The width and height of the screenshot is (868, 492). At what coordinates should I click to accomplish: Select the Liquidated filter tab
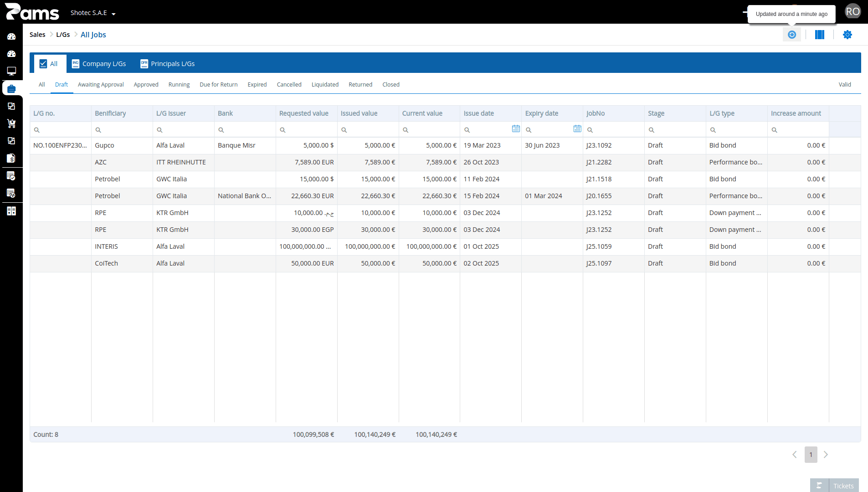tap(325, 85)
